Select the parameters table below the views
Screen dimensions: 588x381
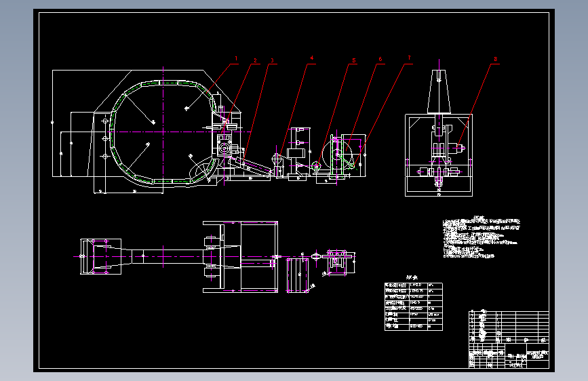click(414, 306)
